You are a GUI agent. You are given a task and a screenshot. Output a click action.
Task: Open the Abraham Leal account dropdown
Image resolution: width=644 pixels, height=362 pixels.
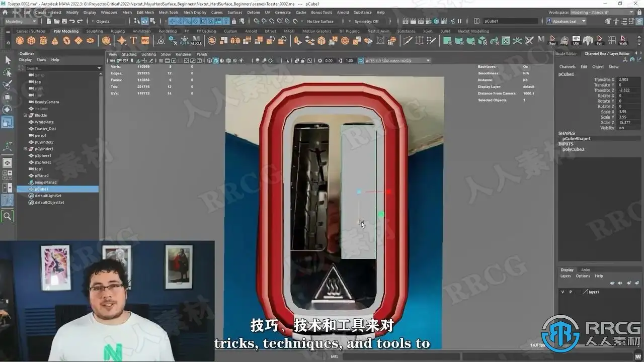tap(567, 22)
